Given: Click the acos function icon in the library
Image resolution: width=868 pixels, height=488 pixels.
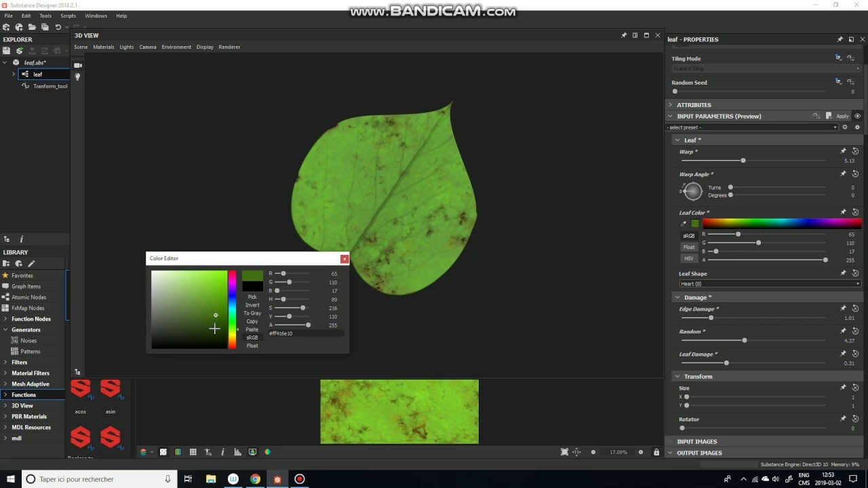Looking at the screenshot, I should (x=80, y=389).
